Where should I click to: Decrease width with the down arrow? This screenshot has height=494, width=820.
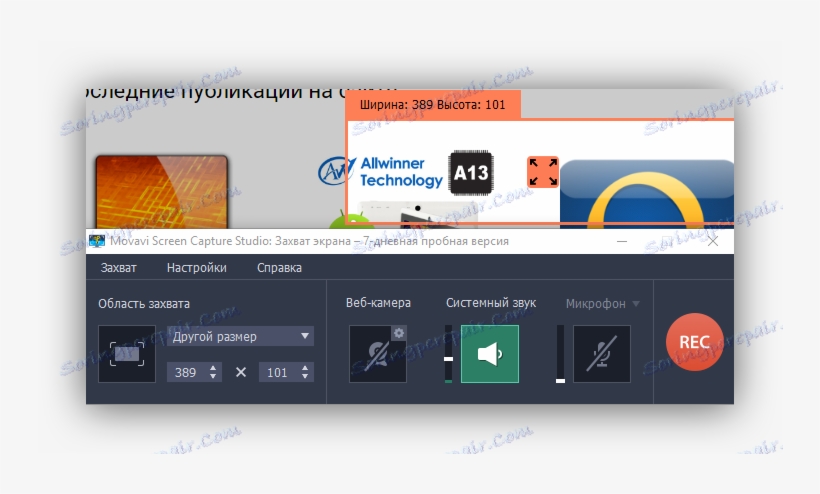(213, 376)
